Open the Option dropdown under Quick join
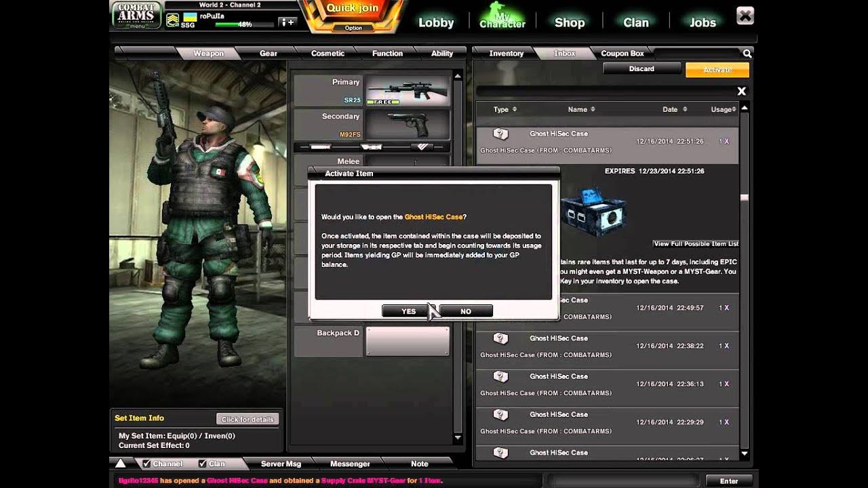This screenshot has width=868, height=488. [353, 28]
